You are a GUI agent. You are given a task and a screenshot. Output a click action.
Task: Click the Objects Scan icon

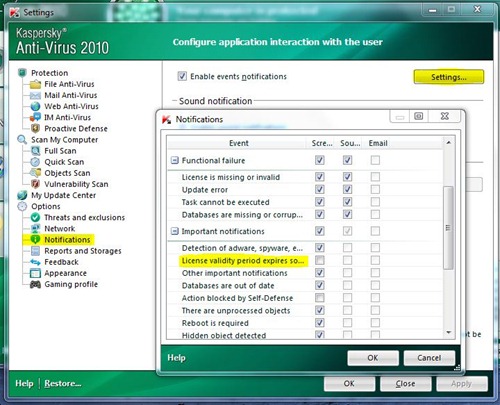tap(35, 173)
